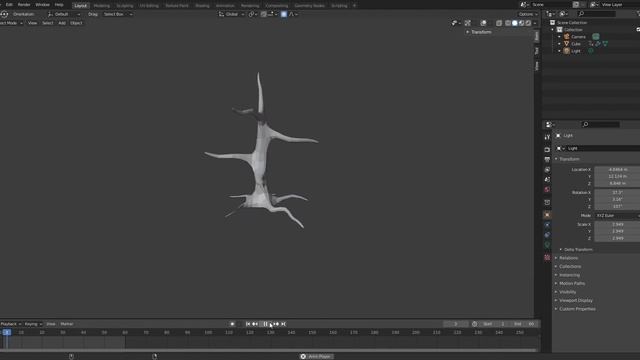Screen dimensions: 640x360
Task: Click the Scale X value field
Action: tap(617, 224)
